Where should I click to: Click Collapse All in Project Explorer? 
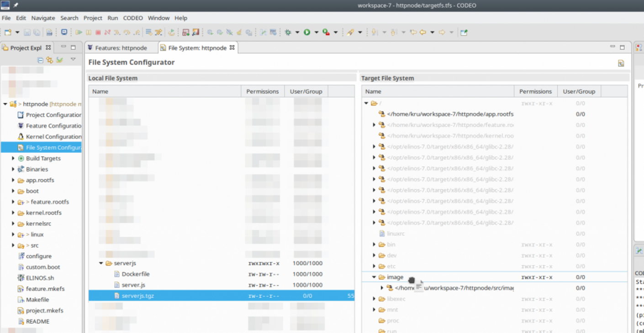click(40, 59)
